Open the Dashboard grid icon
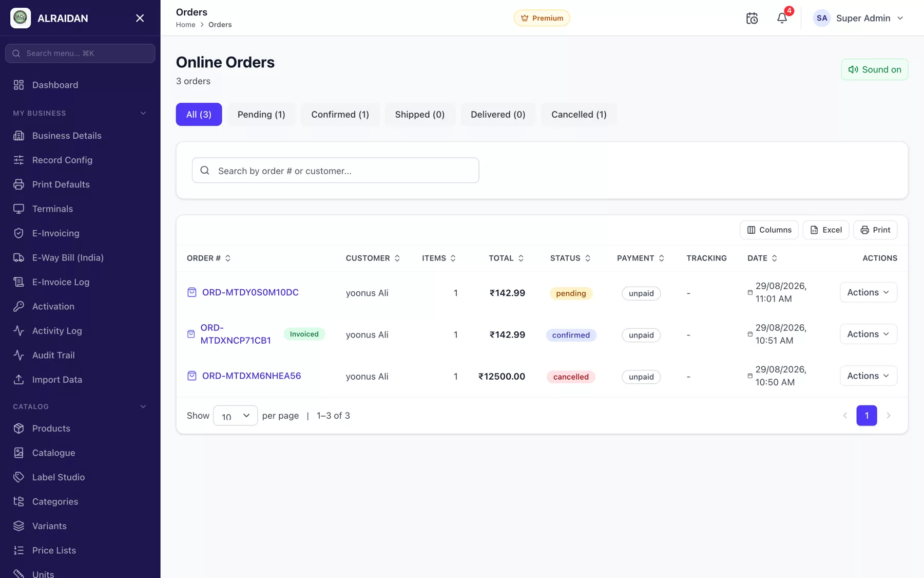 pyautogui.click(x=19, y=85)
